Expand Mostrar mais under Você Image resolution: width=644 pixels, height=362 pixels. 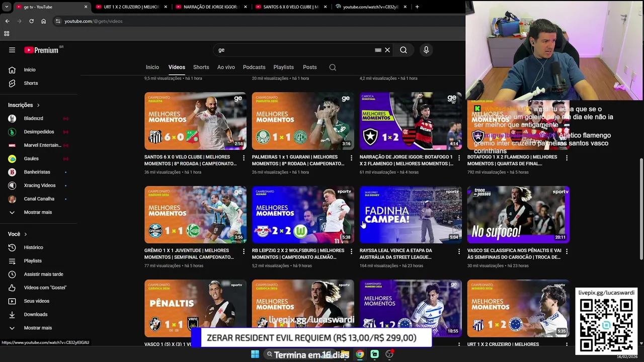click(38, 328)
